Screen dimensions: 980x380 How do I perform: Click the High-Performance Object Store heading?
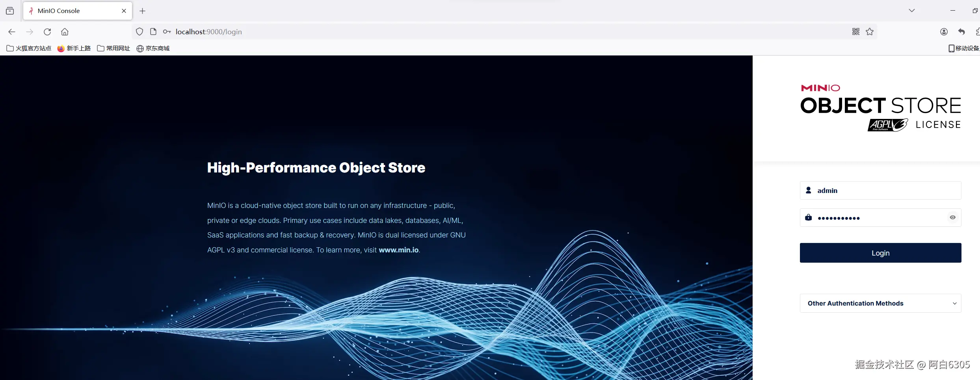316,168
